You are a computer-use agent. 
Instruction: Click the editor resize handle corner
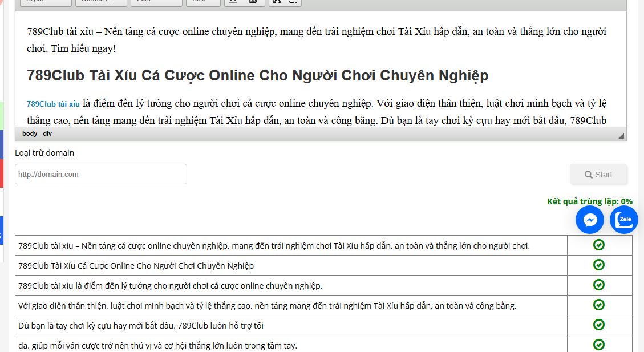(x=621, y=136)
